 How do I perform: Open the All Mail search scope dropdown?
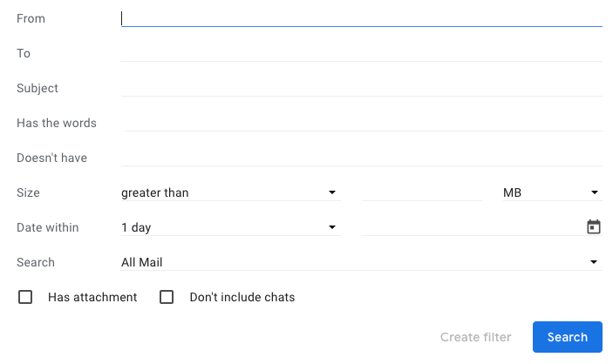(x=362, y=262)
